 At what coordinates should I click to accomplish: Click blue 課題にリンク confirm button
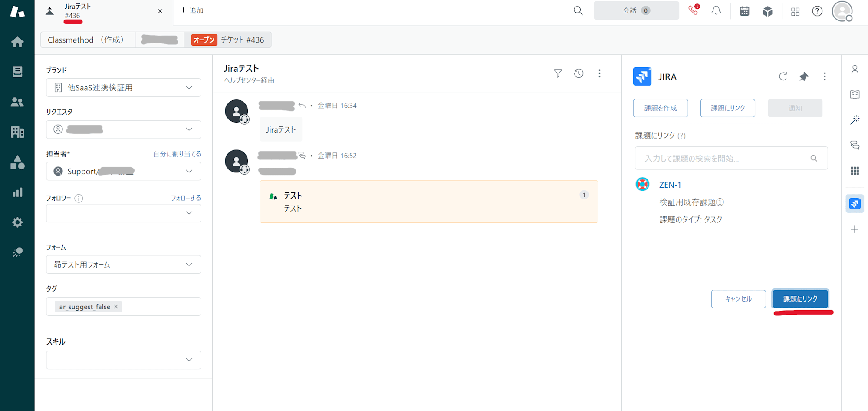point(800,299)
